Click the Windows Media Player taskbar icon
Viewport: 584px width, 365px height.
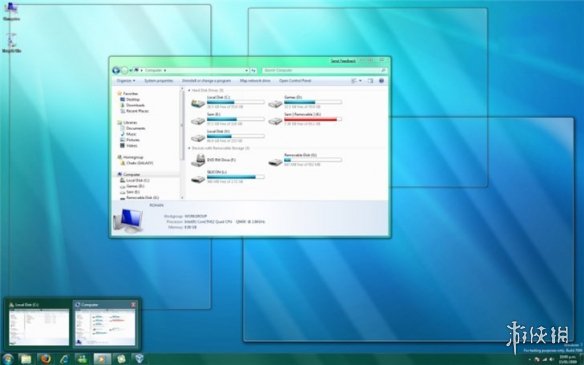coord(101,359)
